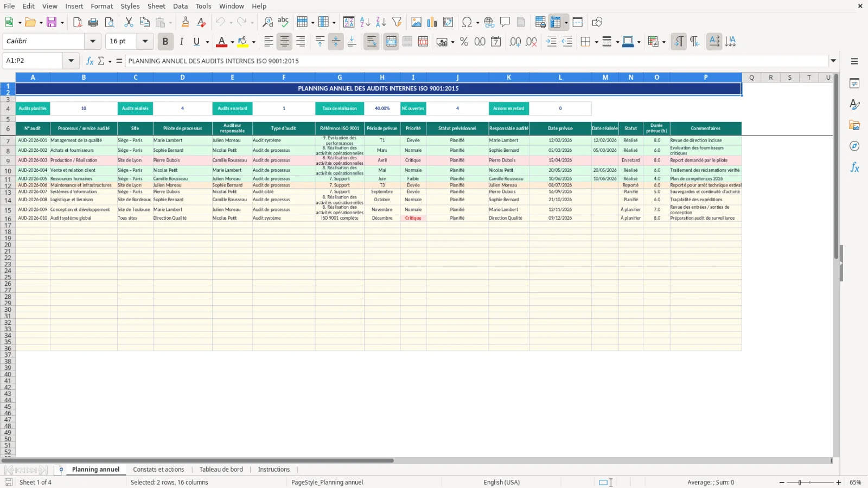Click the zoom out minus button
The width and height of the screenshot is (868, 488).
pyautogui.click(x=782, y=482)
